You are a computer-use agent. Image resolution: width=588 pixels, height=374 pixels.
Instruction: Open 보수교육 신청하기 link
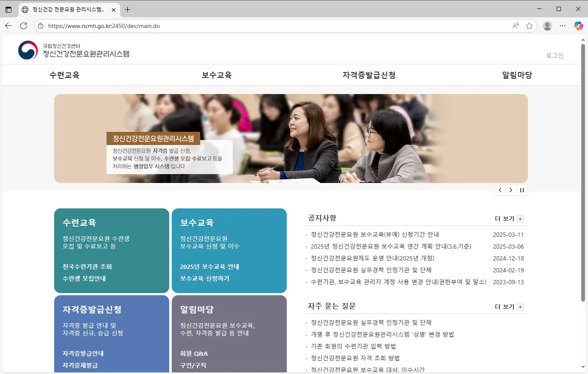point(205,278)
